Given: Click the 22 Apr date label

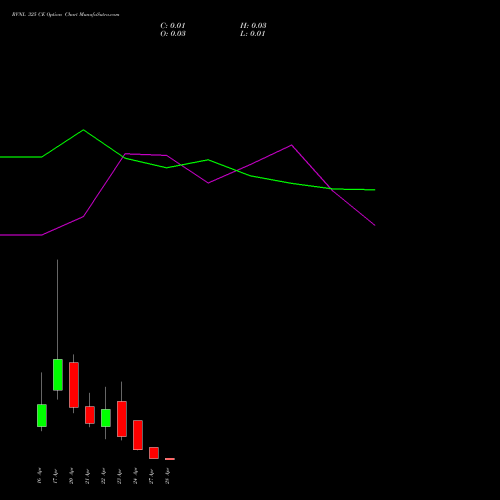Looking at the screenshot, I should click(x=104, y=476).
